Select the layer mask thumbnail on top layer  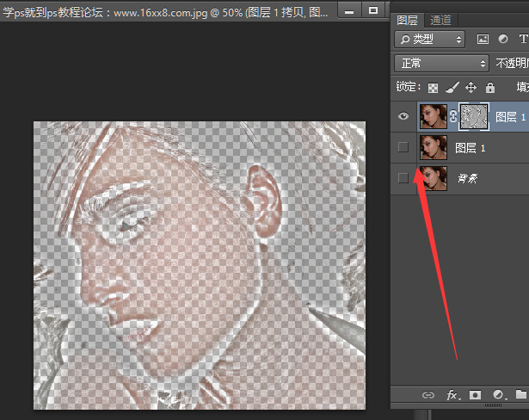click(474, 116)
